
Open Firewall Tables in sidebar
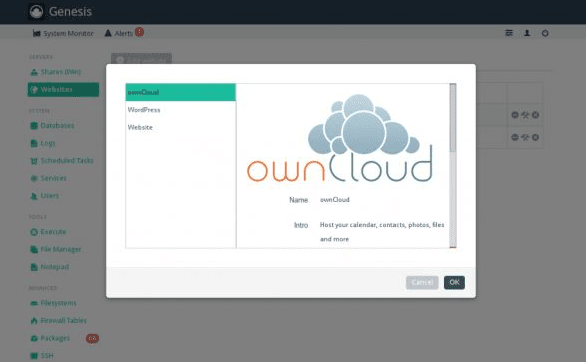pyautogui.click(x=59, y=321)
